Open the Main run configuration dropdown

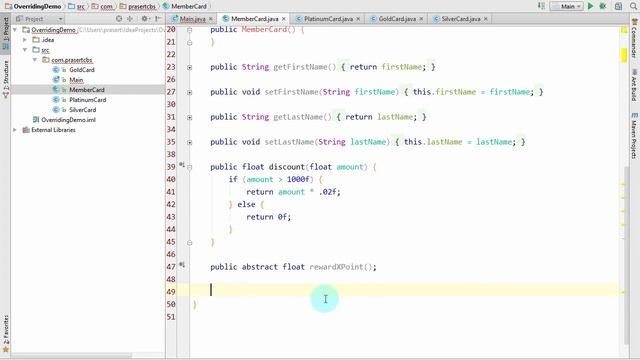click(x=566, y=6)
